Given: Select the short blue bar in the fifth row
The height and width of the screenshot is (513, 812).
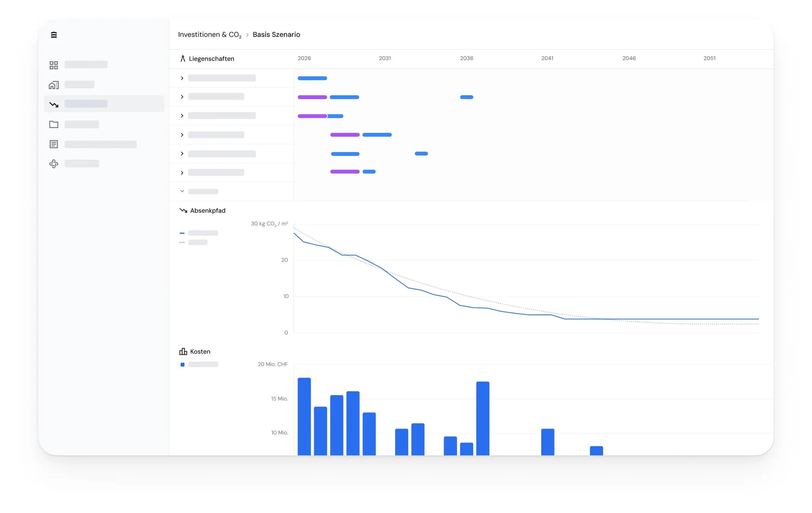Looking at the screenshot, I should (x=421, y=154).
